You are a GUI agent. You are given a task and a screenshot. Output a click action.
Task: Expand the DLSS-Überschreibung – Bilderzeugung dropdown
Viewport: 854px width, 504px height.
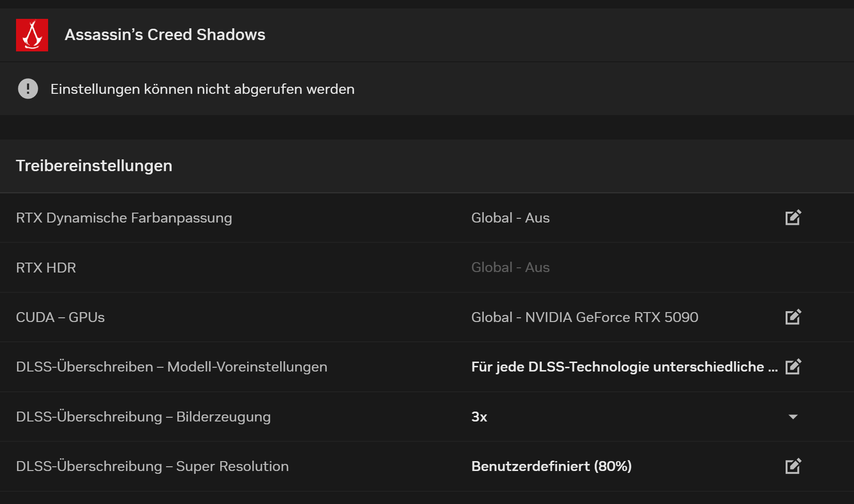coord(794,416)
